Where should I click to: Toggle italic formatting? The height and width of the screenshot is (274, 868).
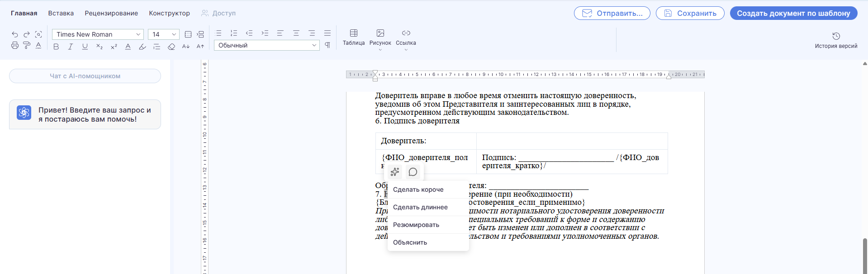(71, 47)
